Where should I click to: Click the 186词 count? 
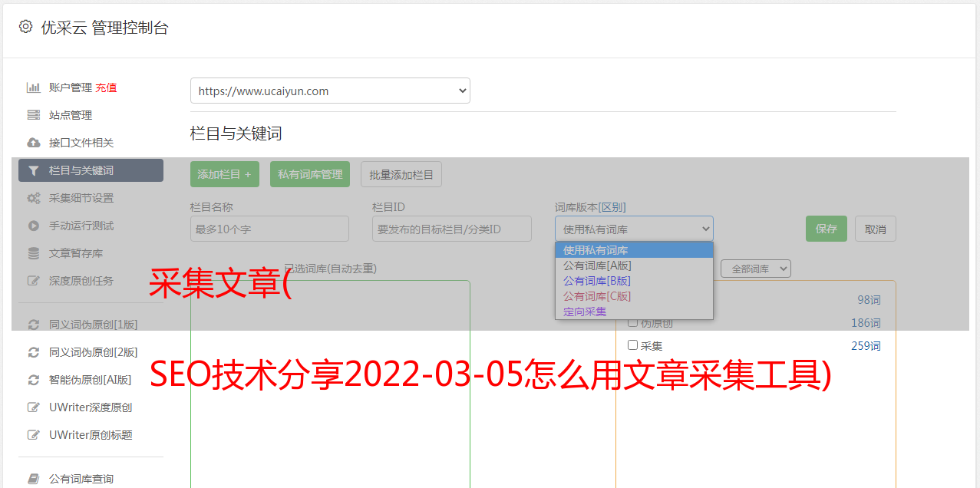click(866, 323)
